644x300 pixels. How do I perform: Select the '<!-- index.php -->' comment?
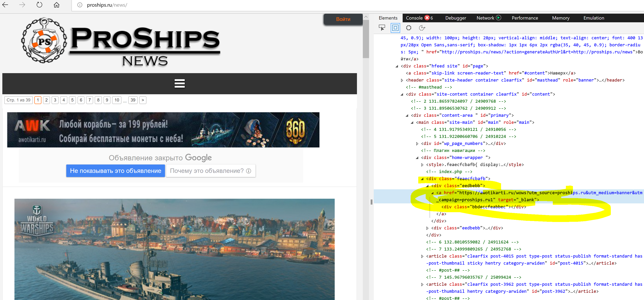[x=449, y=172]
